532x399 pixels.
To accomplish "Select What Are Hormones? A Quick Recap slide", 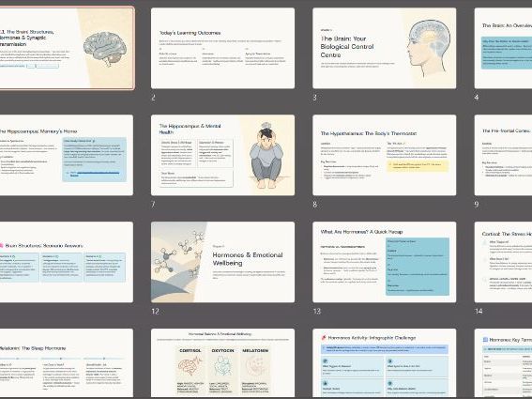I will tap(384, 262).
